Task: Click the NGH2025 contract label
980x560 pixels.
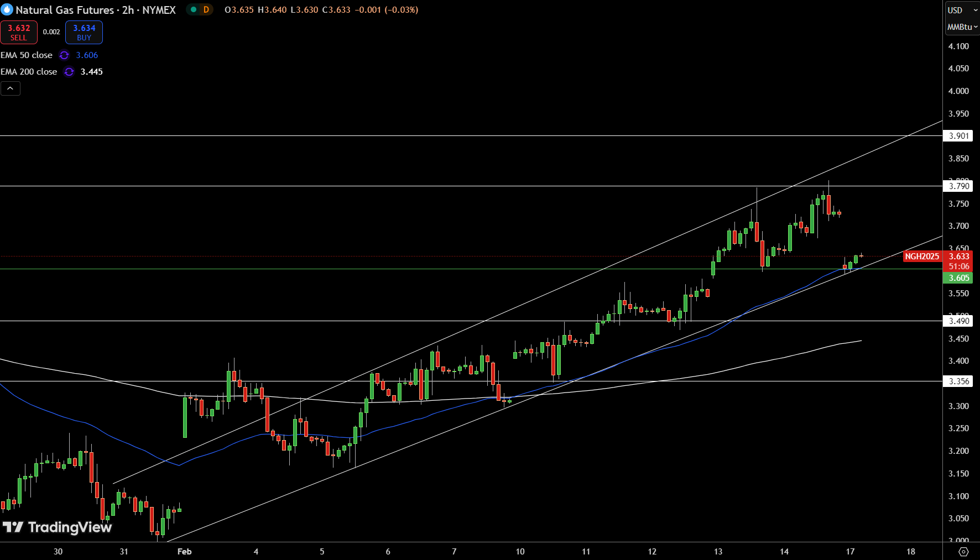Action: click(922, 257)
